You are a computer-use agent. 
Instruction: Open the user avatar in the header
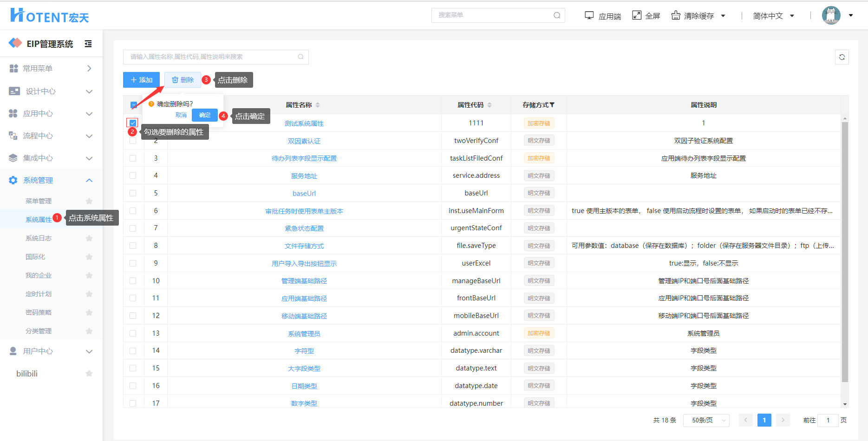coord(831,15)
